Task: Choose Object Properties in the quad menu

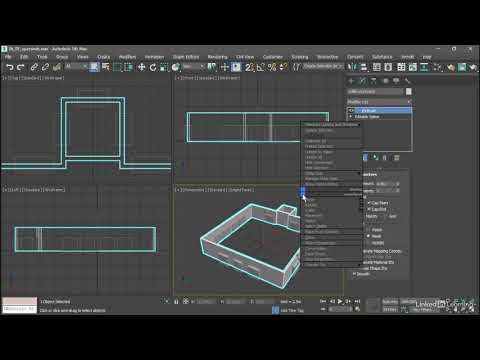Action: coord(320,243)
